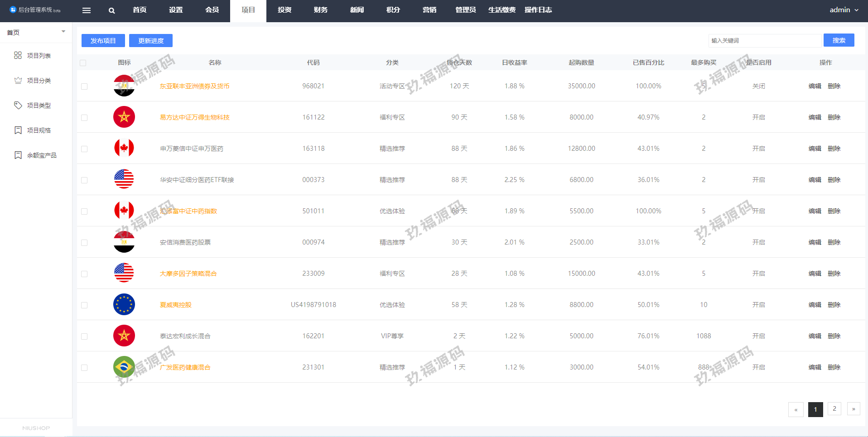Click the EU flag icon for 夏威夷控股
This screenshot has height=437, width=868.
pyautogui.click(x=124, y=304)
